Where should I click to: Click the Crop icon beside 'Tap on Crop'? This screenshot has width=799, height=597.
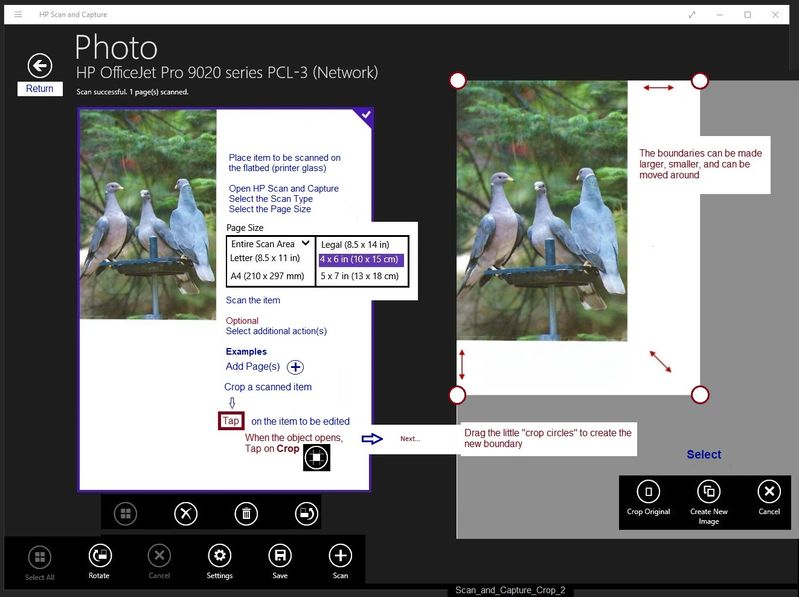[316, 457]
